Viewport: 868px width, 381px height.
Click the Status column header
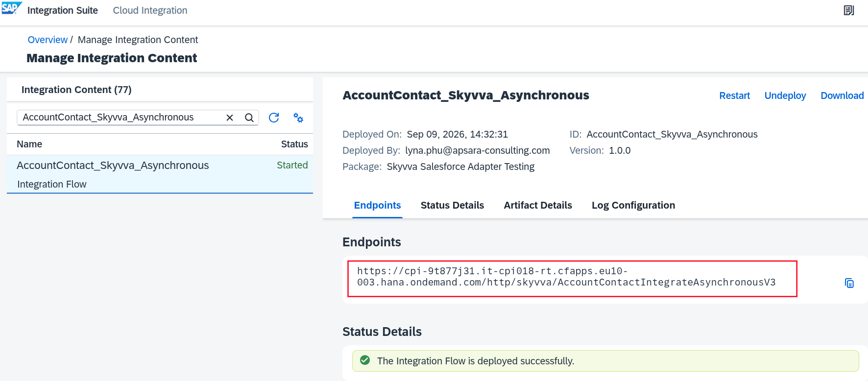pyautogui.click(x=294, y=144)
